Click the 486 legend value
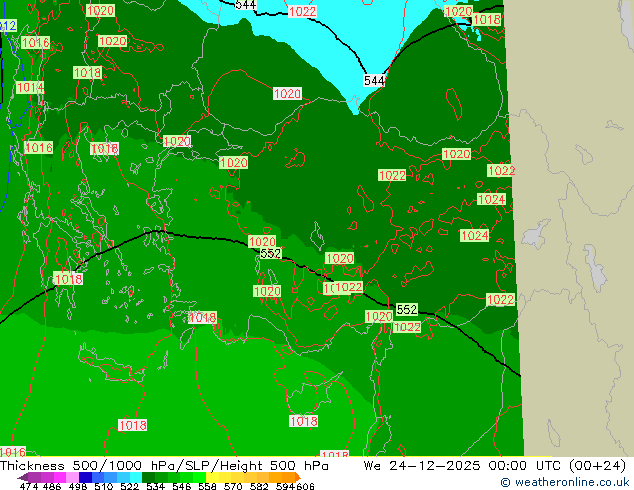634x490 pixels. [52, 486]
